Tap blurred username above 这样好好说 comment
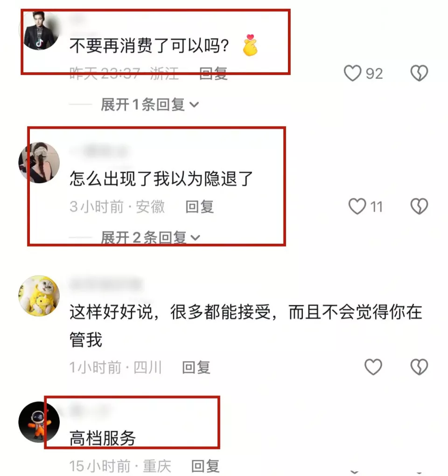Screen dimensions: 448x476 [106, 284]
